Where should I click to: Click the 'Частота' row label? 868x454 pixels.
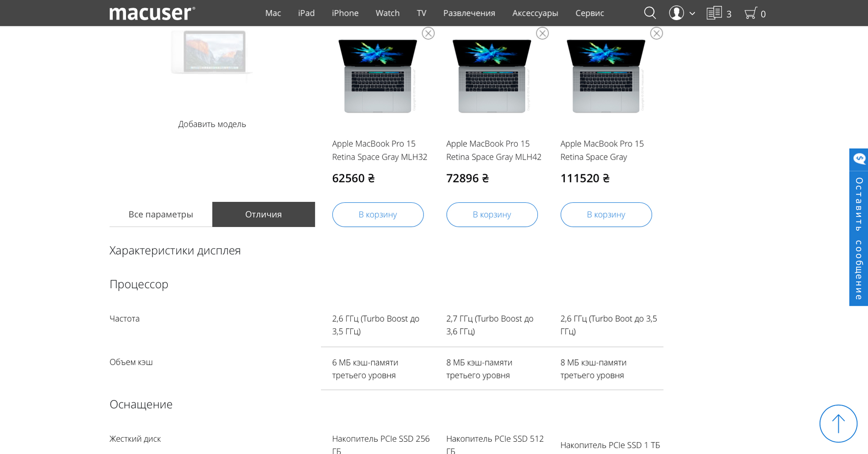click(x=124, y=319)
